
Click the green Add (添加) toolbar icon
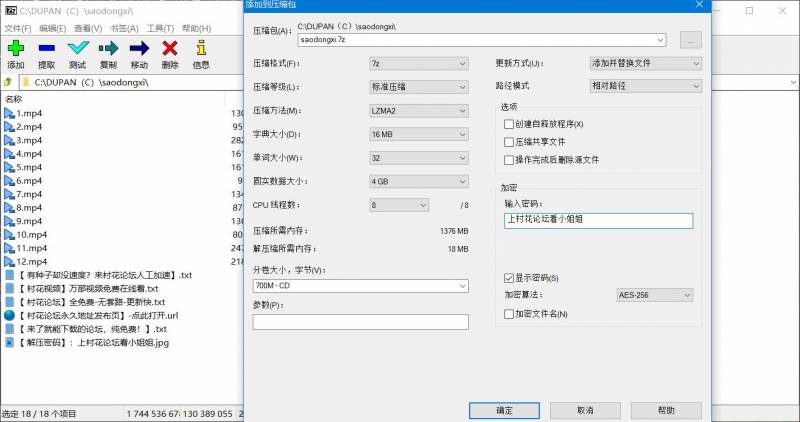click(x=15, y=48)
